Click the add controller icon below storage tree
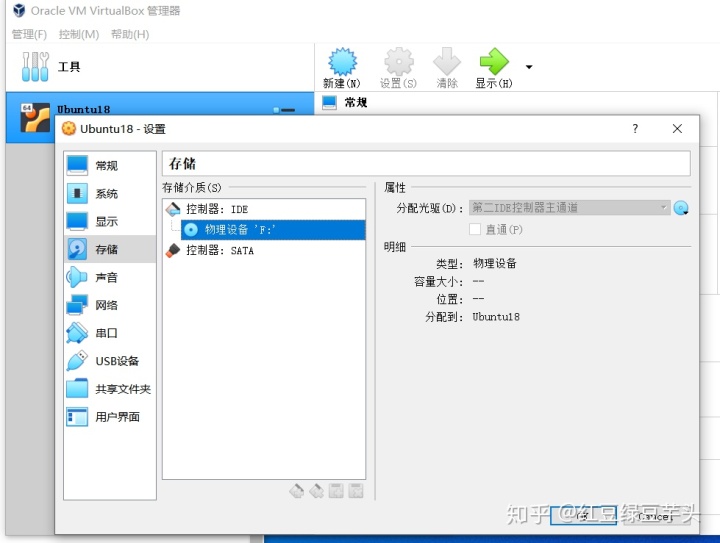This screenshot has height=543, width=720. tap(297, 491)
